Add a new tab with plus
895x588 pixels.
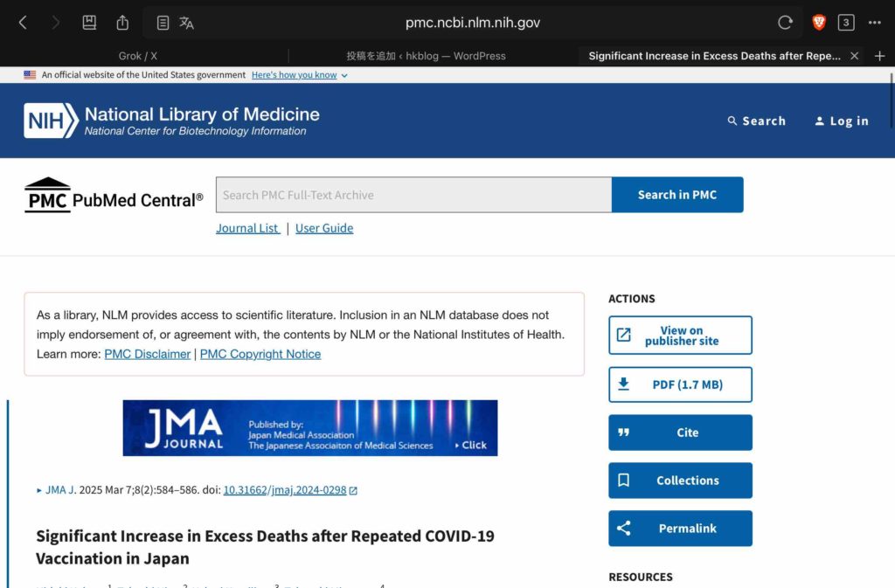click(880, 56)
